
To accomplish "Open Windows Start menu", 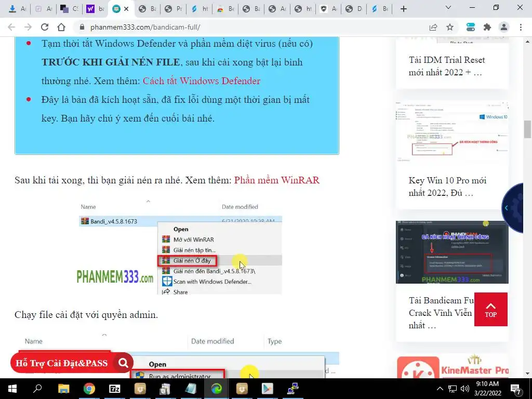I will click(12, 389).
